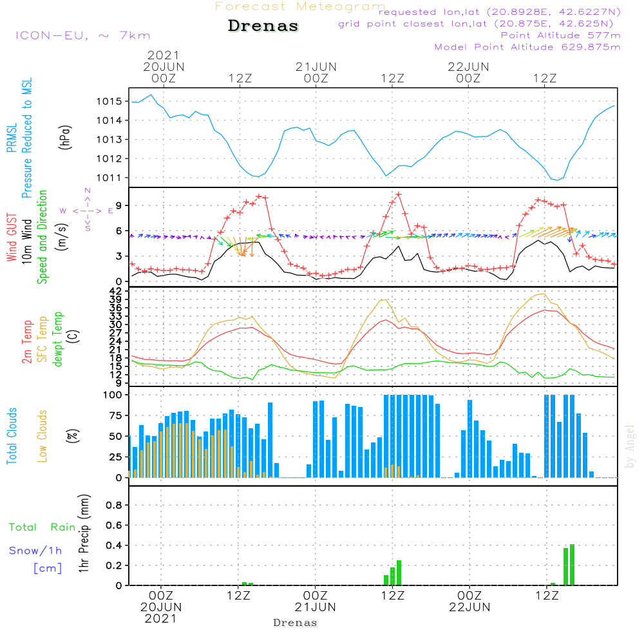Click the 'Low Clouds' orange legend label
The height and width of the screenshot is (644, 644).
43,436
